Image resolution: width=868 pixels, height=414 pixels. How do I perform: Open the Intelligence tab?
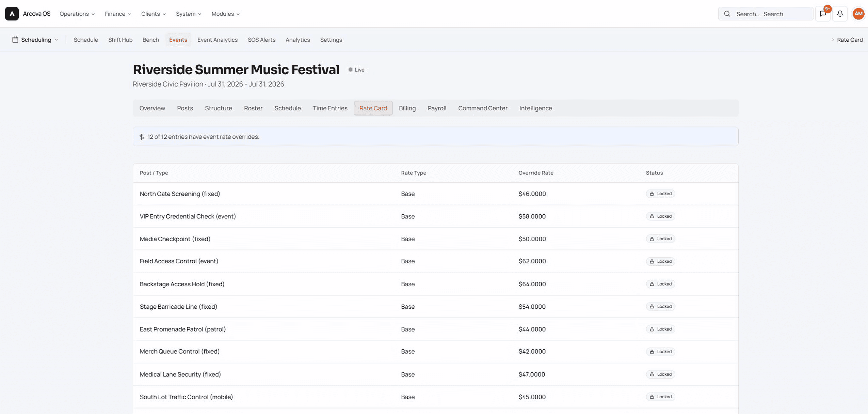pyautogui.click(x=535, y=108)
